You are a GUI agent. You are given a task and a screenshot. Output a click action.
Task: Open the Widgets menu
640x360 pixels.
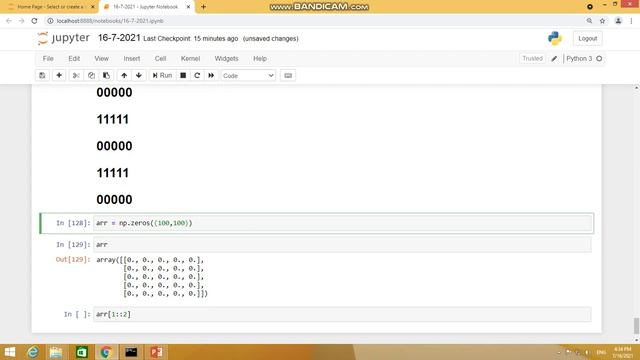point(226,59)
